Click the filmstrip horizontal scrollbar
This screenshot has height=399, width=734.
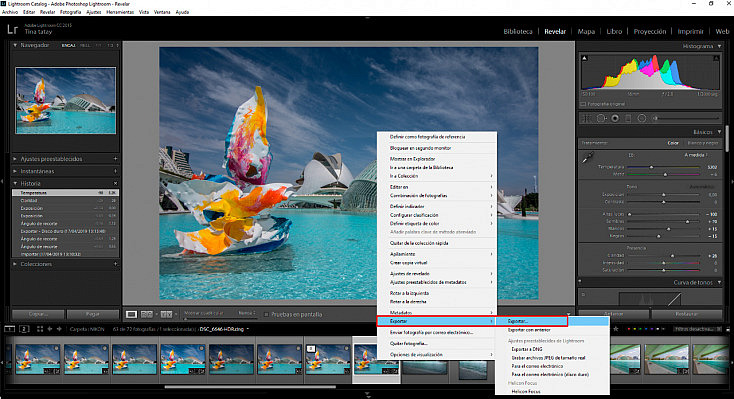(250, 387)
